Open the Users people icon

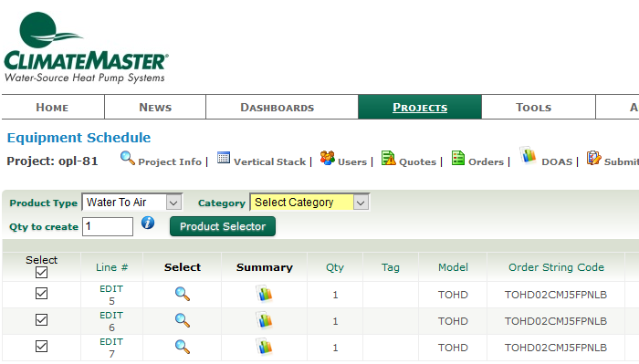tap(327, 158)
